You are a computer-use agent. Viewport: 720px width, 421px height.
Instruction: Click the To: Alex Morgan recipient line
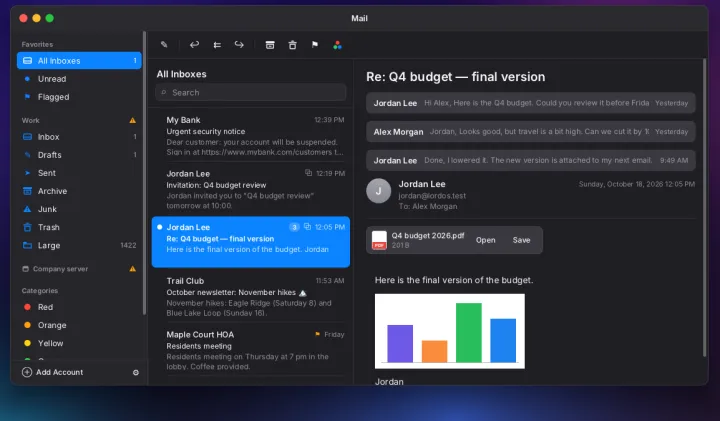click(428, 206)
